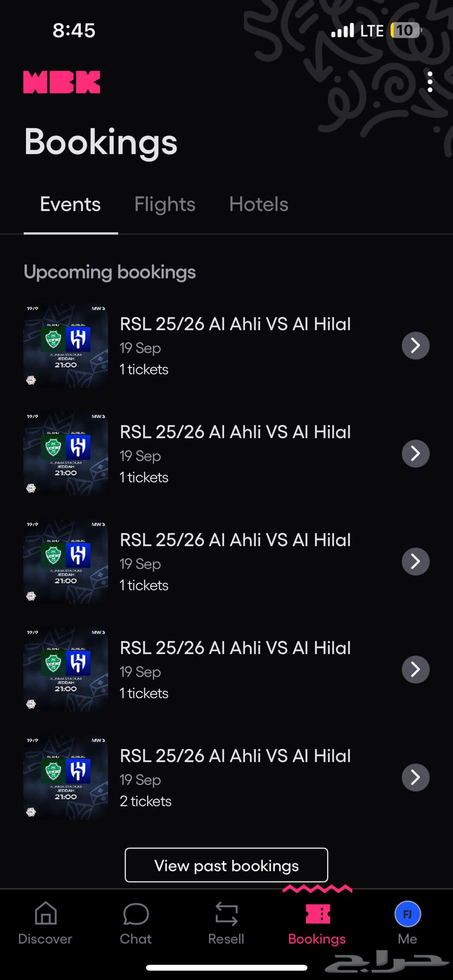Expand the first Al Ahli VS Al Hilal booking
Screen dimensions: 453x980
pyautogui.click(x=415, y=345)
